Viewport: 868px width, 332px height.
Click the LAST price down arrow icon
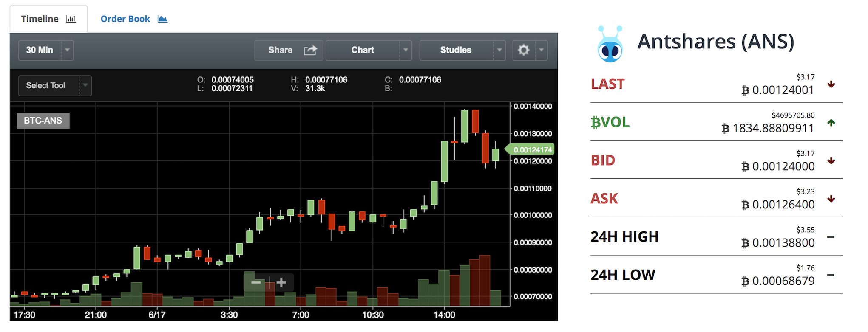click(831, 84)
